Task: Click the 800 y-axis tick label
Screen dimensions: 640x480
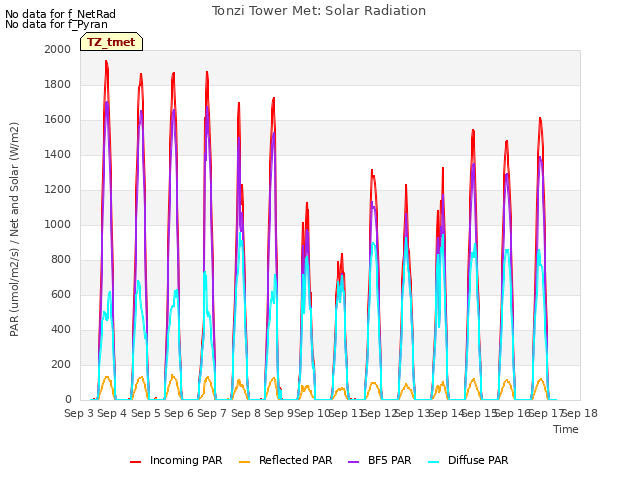Action: [61, 260]
